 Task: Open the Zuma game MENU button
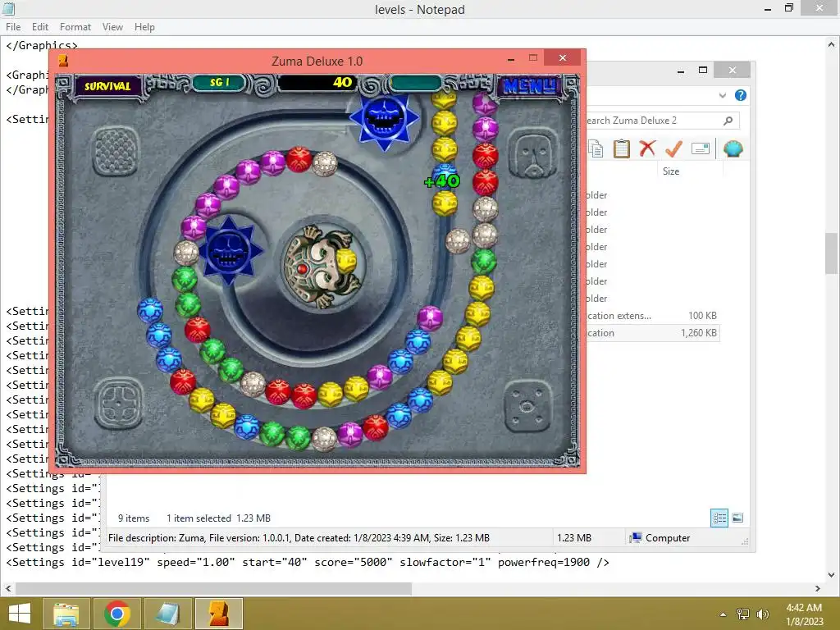[529, 85]
